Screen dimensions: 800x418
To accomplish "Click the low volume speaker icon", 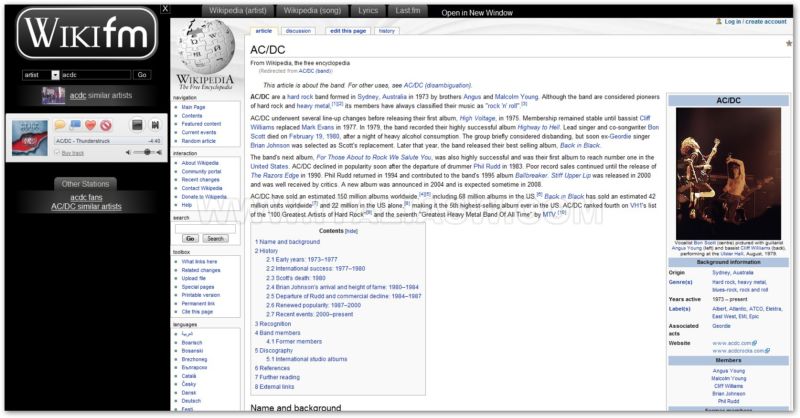I will (x=128, y=152).
